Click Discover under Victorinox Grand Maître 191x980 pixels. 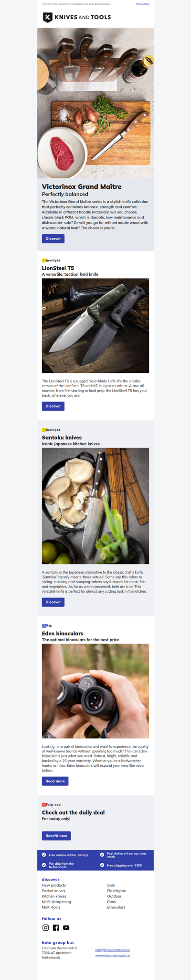(53, 239)
